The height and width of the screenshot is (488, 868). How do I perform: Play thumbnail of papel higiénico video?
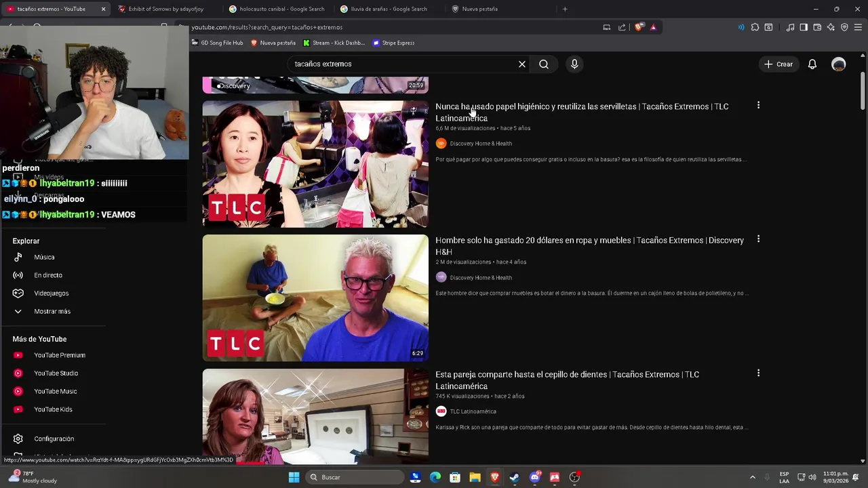315,164
